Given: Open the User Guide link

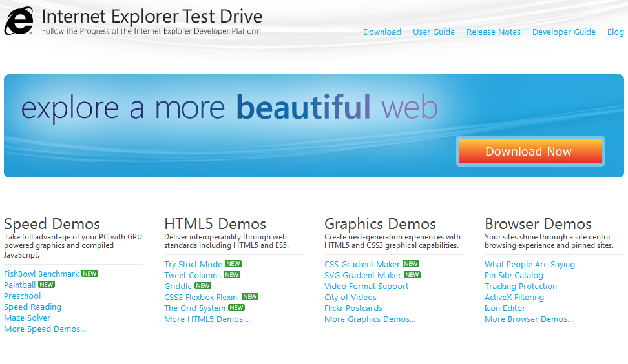Looking at the screenshot, I should pyautogui.click(x=434, y=32).
